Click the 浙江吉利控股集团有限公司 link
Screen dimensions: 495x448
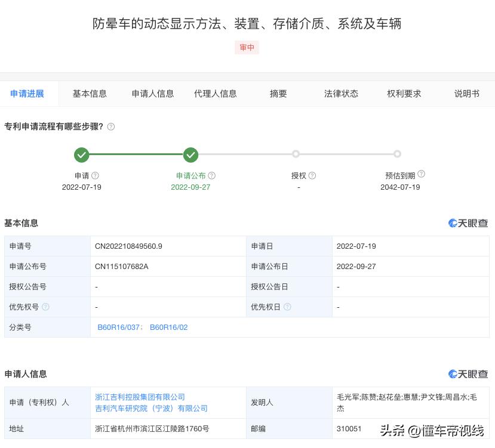click(x=140, y=397)
